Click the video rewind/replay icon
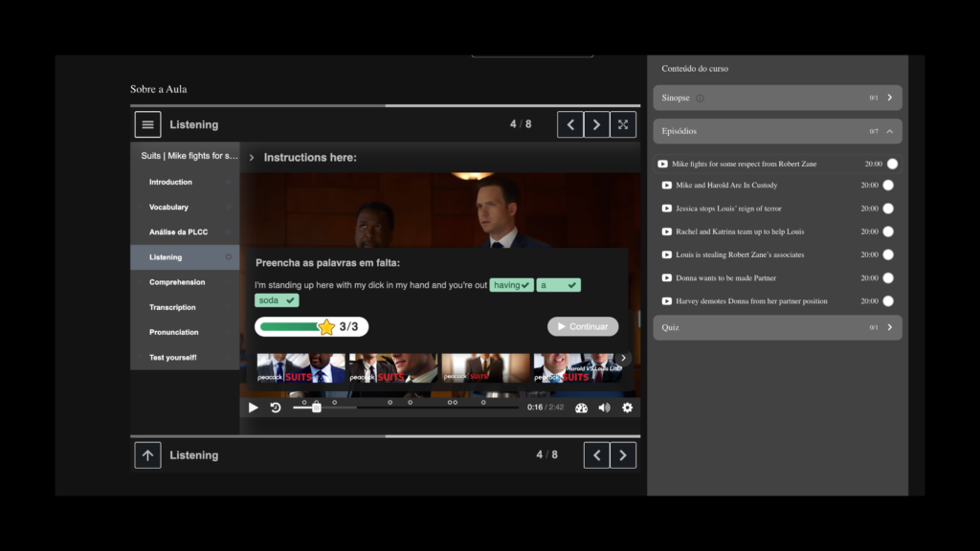The image size is (980, 551). click(276, 408)
